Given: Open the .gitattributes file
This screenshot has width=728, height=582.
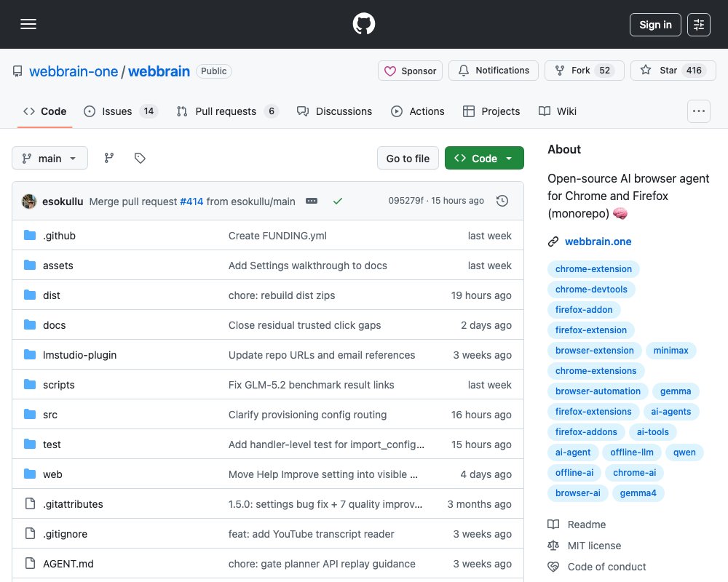Looking at the screenshot, I should point(73,504).
